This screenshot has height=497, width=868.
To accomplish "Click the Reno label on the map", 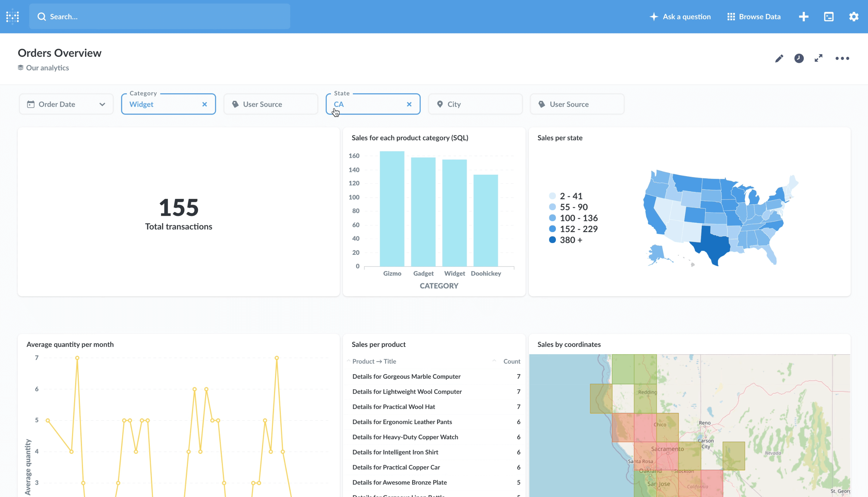I will click(704, 423).
